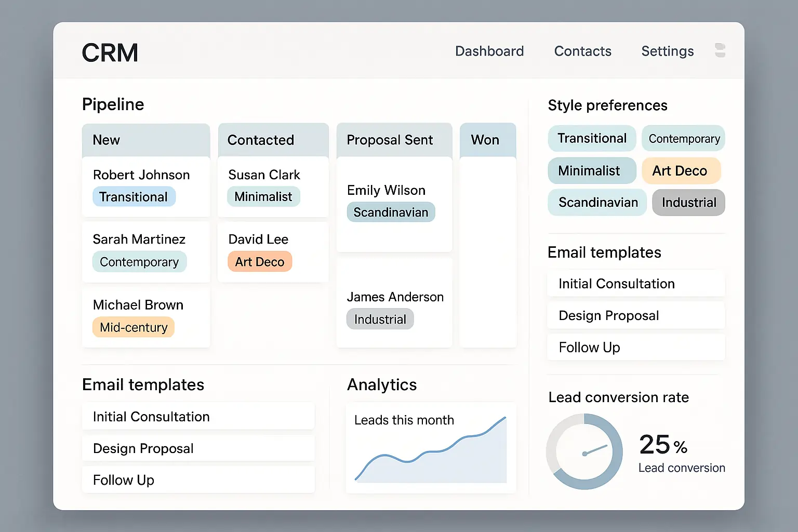The image size is (798, 532).
Task: Select the Contacted pipeline column header
Action: point(273,140)
